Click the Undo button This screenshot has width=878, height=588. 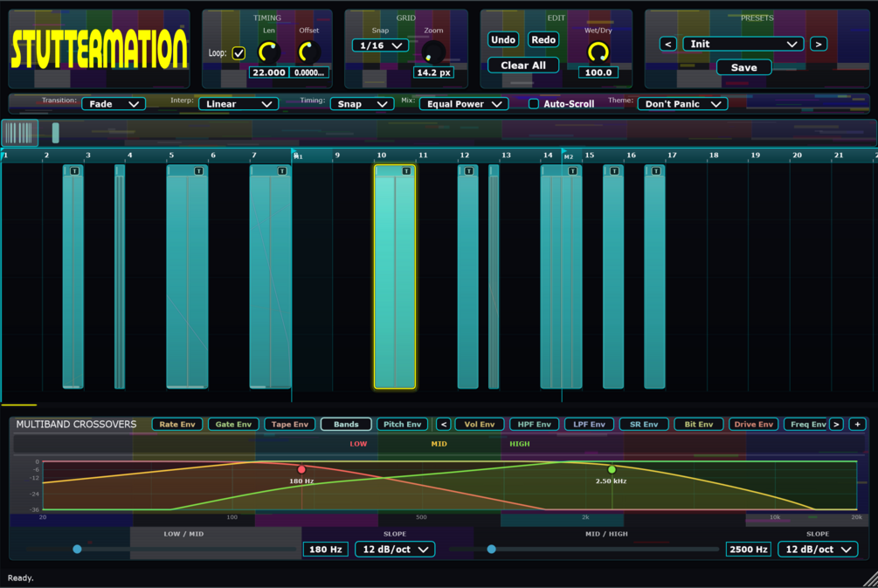tap(503, 40)
